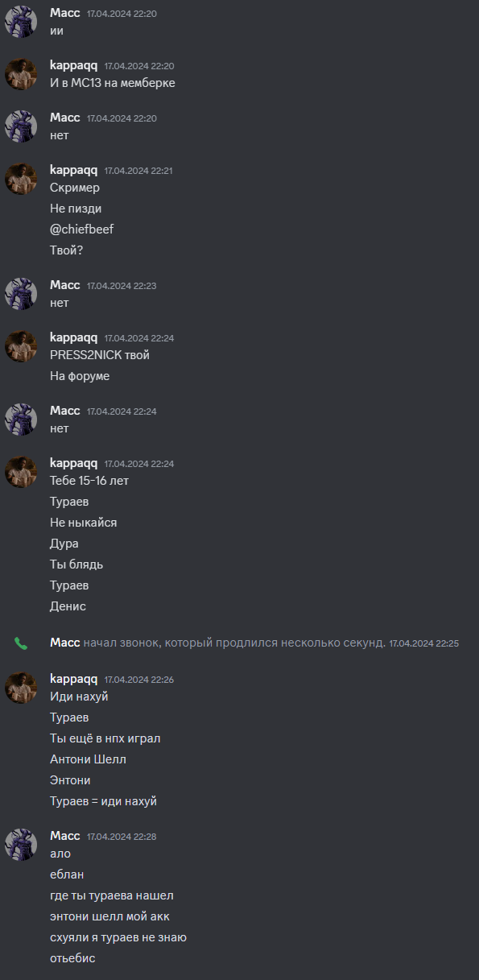This screenshot has width=479, height=980.
Task: Select kappaqq's avatar by the "Скример" message
Action: click(21, 179)
